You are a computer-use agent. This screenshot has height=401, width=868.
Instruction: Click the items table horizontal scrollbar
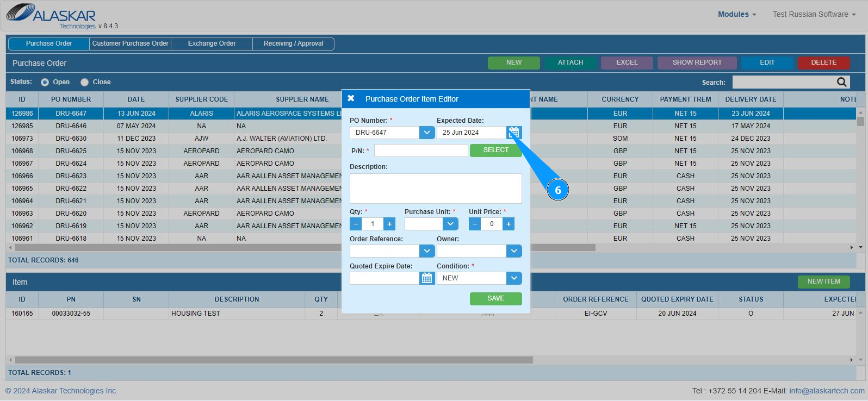274,360
